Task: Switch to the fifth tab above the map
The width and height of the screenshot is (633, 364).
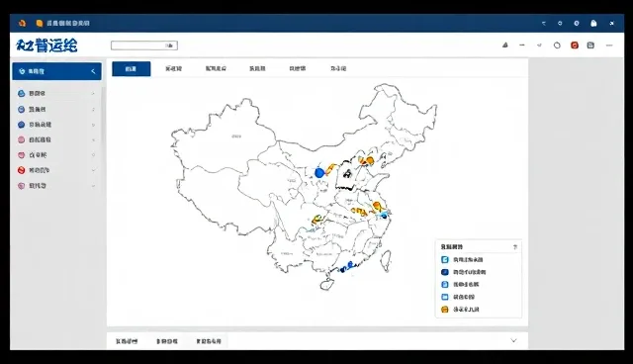Action: tap(297, 68)
